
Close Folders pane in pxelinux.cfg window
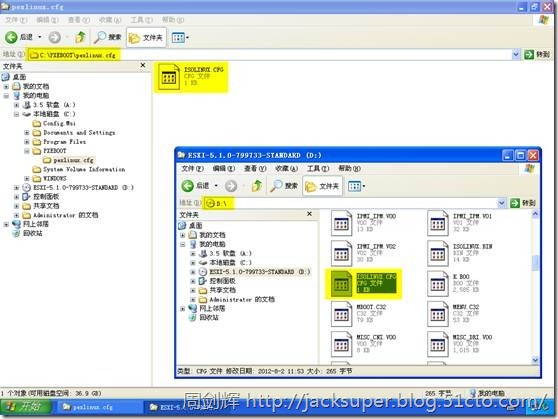click(x=143, y=66)
